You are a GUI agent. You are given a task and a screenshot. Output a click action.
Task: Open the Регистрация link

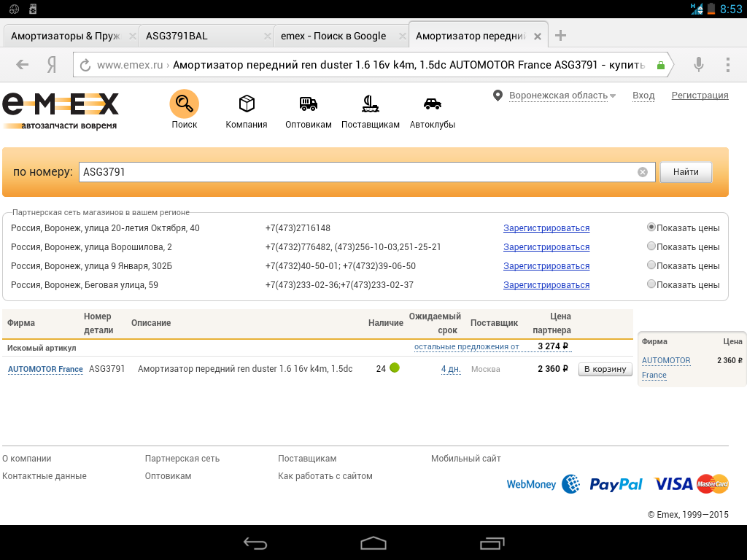[x=700, y=96]
